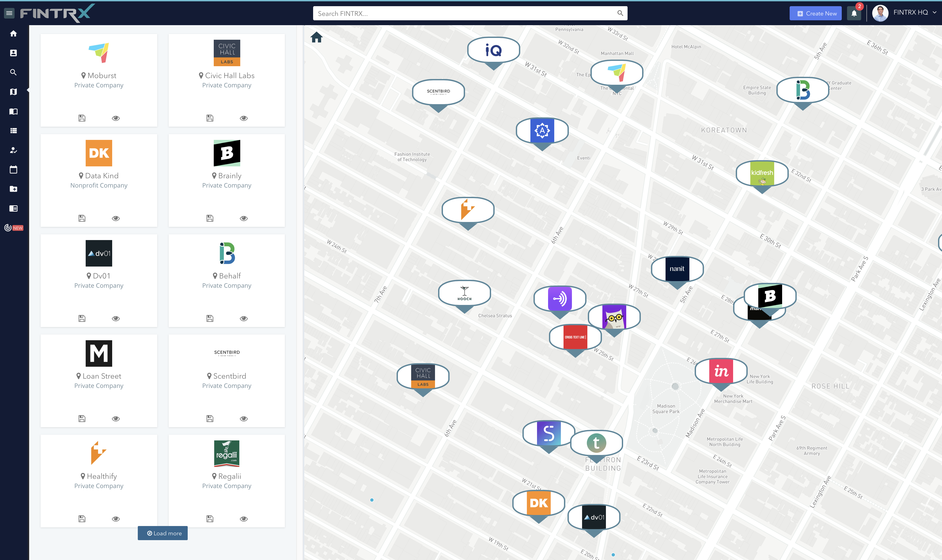The height and width of the screenshot is (560, 942).
Task: Click the Loan Street M logo thumbnail
Action: [x=99, y=353]
